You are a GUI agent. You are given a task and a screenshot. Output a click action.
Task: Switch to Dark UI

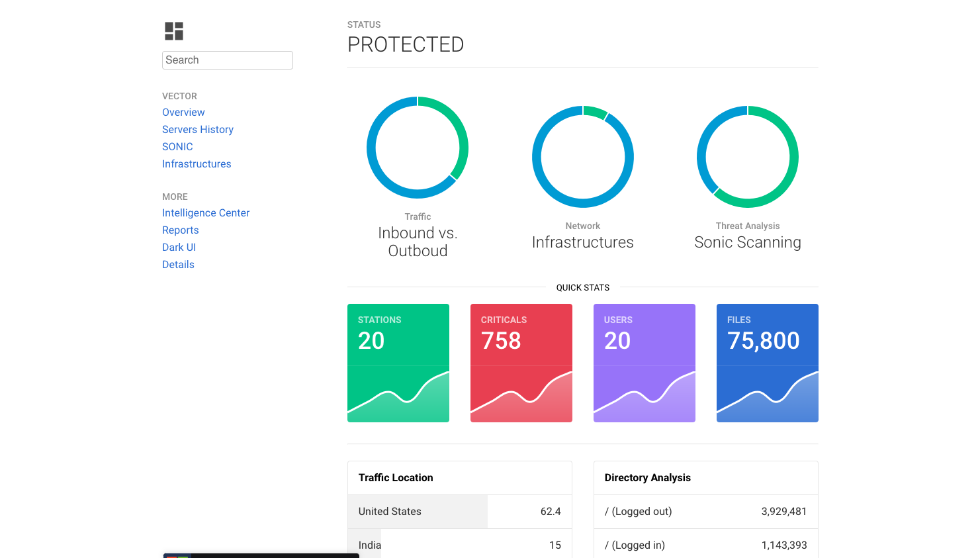(179, 247)
